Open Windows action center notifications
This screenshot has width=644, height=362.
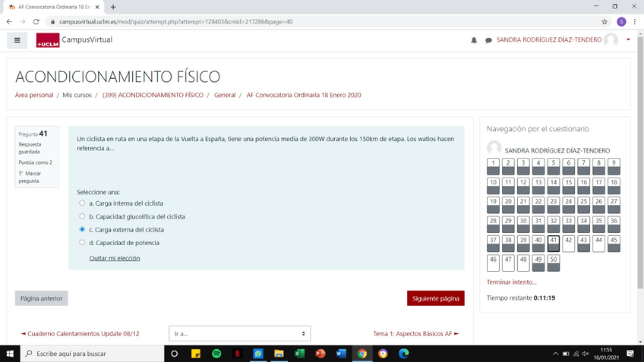click(630, 354)
